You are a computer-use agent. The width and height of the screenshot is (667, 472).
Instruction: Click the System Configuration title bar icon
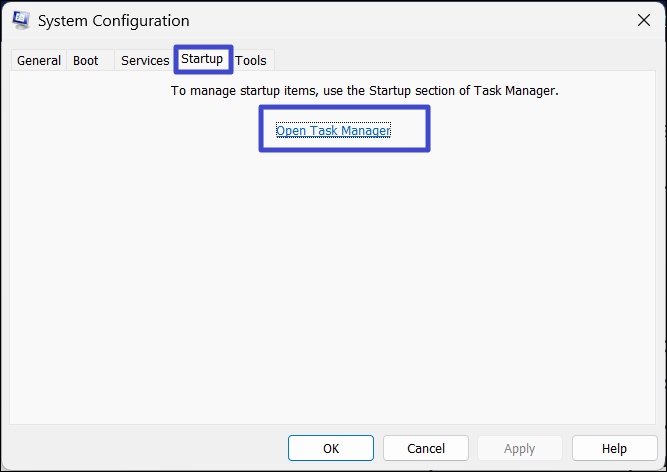pos(20,20)
